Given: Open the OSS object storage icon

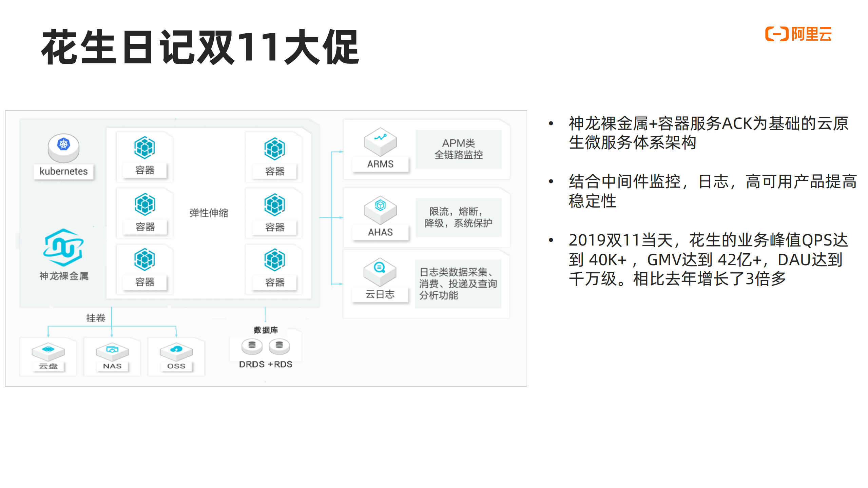Looking at the screenshot, I should [x=176, y=353].
